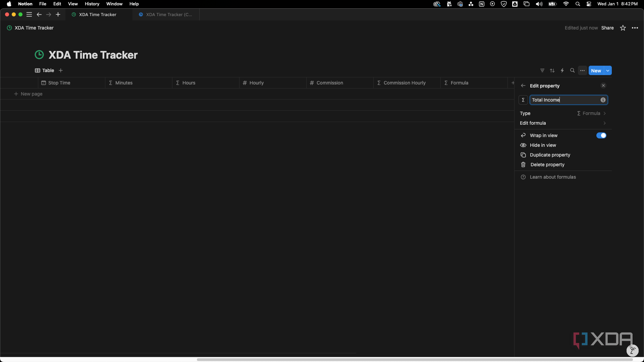Open a new tab with plus icon

click(58, 14)
